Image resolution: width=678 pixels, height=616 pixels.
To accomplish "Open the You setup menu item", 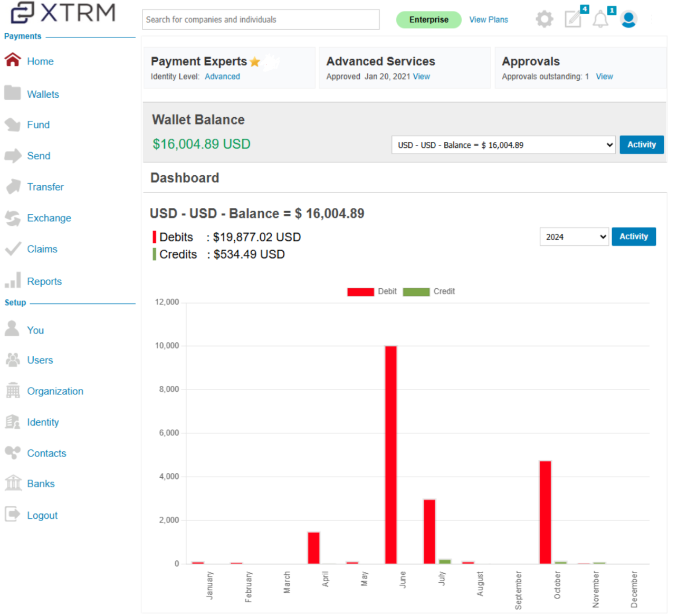I will (35, 330).
